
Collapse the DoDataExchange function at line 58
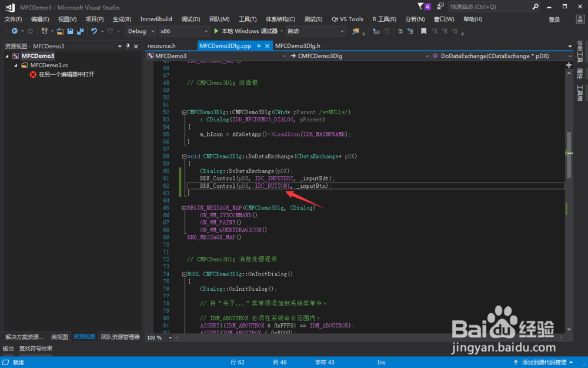(x=184, y=157)
